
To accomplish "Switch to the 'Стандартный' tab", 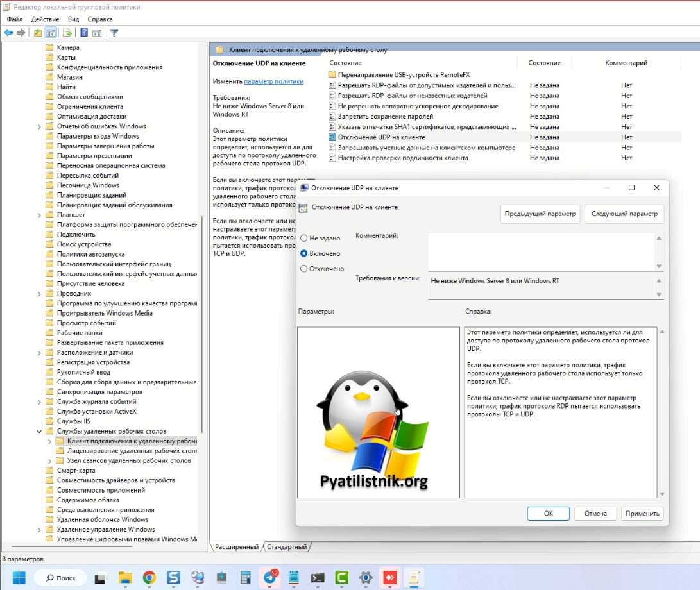I will 287,547.
